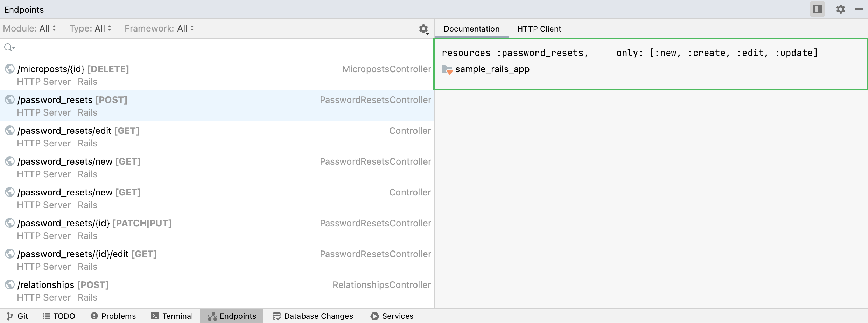Click the highlighted green documentation panel border
Screen dimensions: 868x323
[651, 40]
